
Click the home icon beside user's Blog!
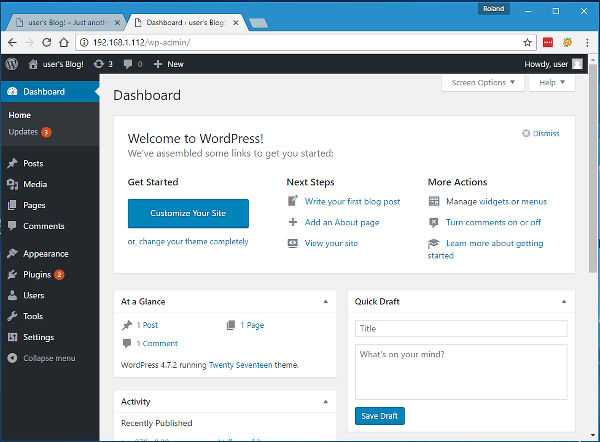[x=33, y=64]
